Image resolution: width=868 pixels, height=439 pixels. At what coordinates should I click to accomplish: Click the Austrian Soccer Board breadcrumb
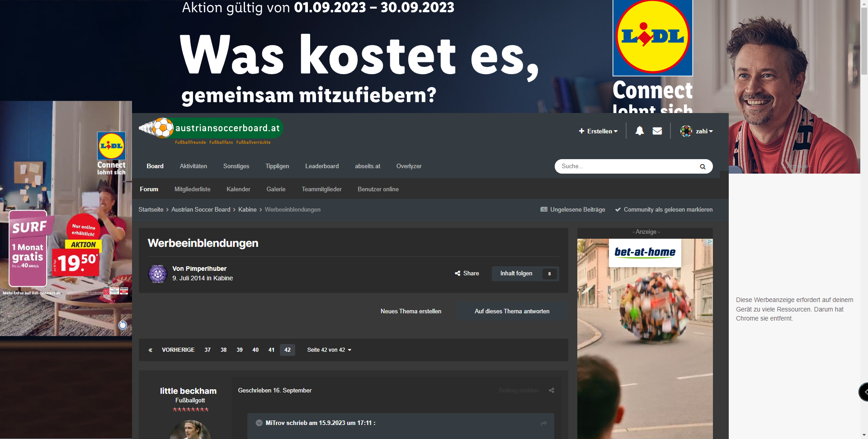pyautogui.click(x=201, y=210)
